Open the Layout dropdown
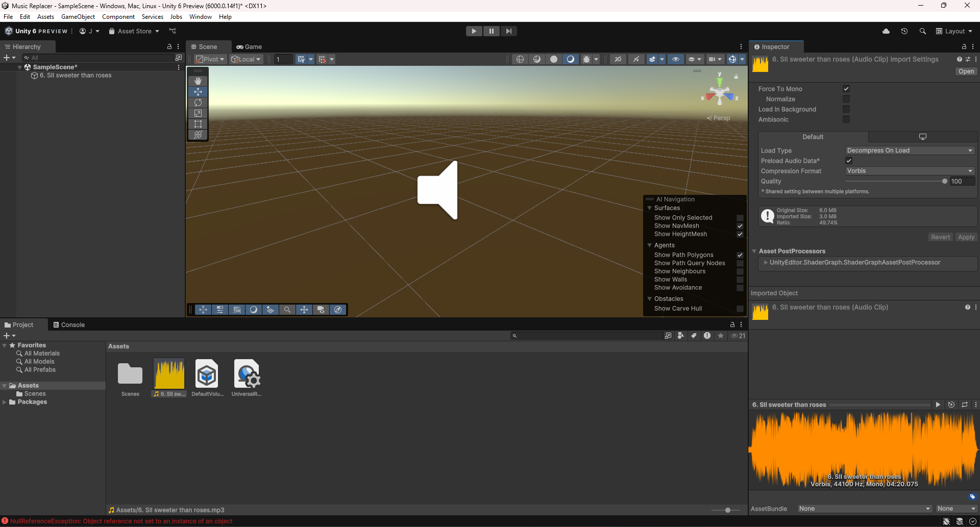Screen dimensions: 980x527 click(x=954, y=31)
